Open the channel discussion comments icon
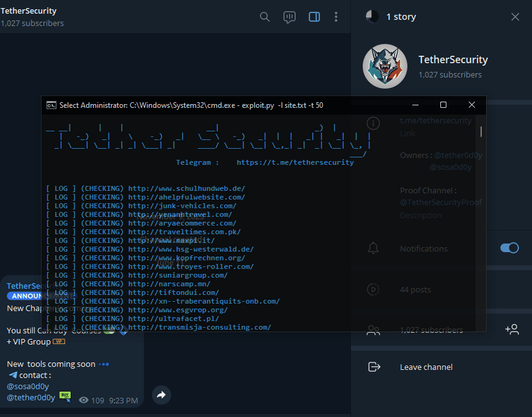 tap(290, 17)
